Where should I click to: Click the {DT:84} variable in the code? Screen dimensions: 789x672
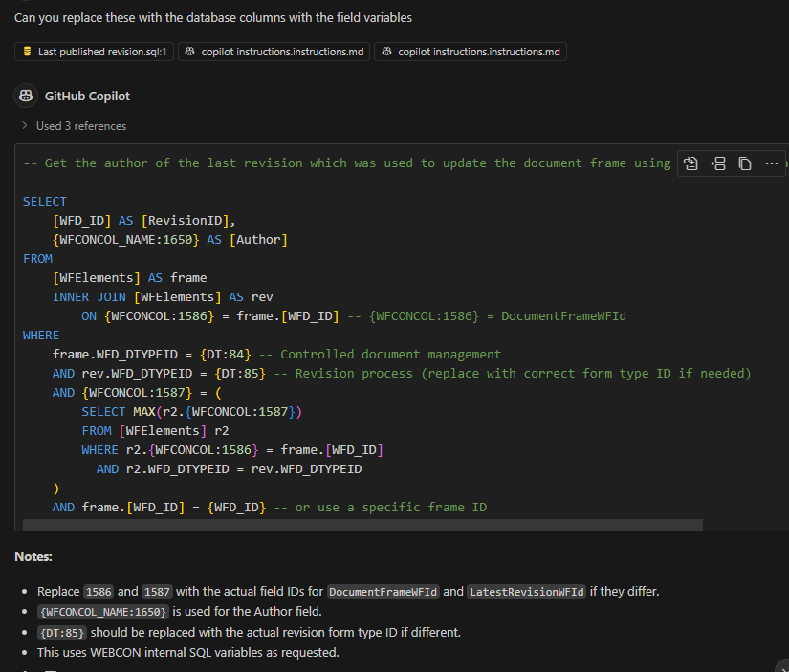pos(226,354)
